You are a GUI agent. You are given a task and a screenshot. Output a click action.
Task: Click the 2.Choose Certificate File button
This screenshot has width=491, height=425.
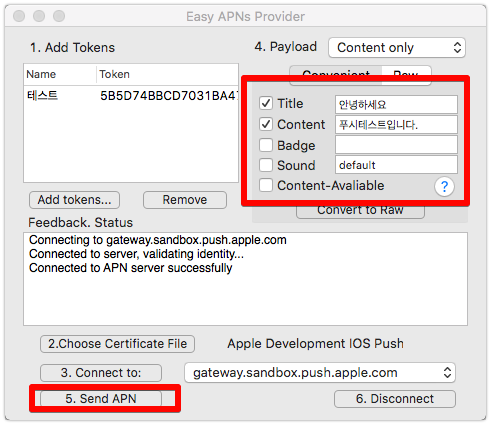pos(118,344)
